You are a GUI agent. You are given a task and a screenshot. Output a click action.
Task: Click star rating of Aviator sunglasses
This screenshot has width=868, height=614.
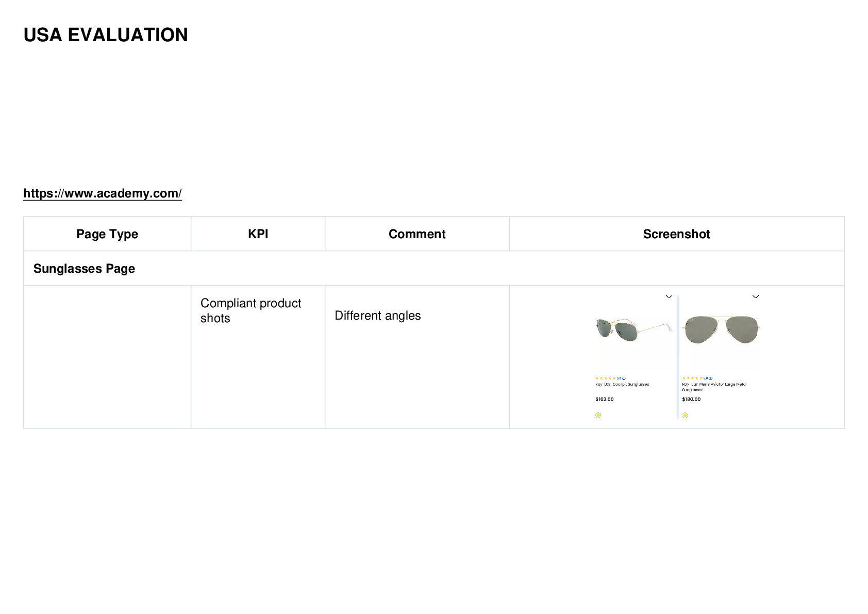692,378
